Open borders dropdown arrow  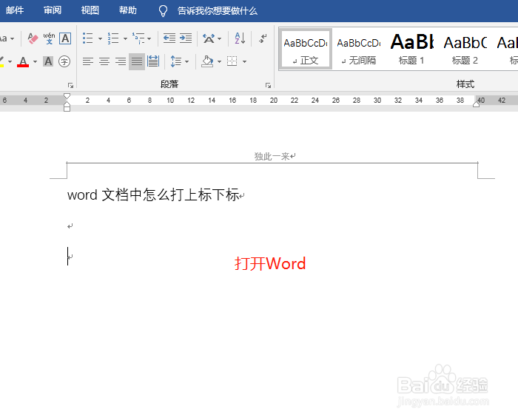[x=244, y=61]
